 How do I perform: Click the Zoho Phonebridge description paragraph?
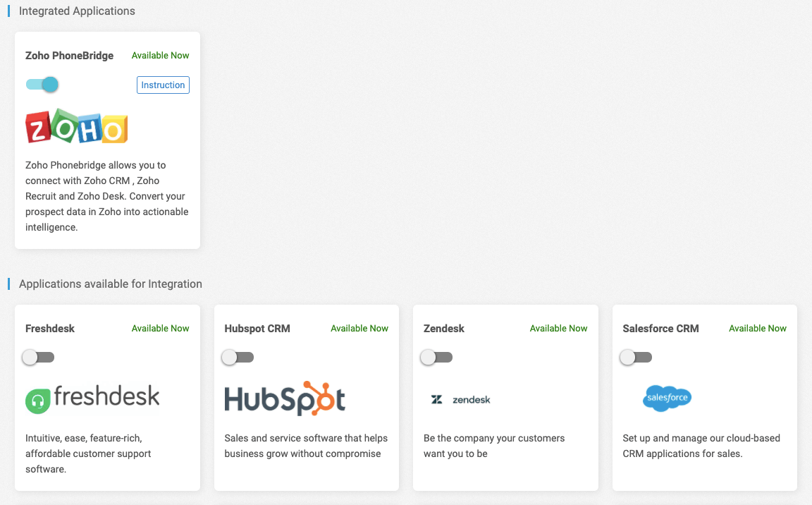[107, 196]
